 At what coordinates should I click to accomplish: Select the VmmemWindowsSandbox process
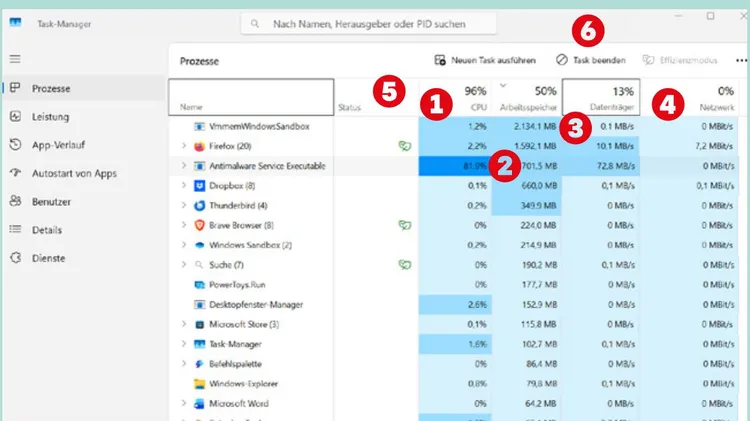259,126
